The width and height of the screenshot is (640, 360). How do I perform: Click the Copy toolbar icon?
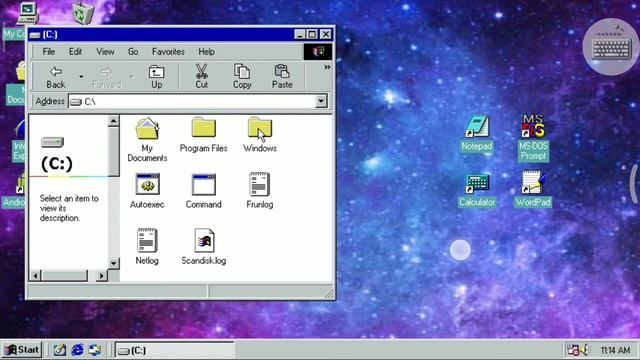[x=242, y=77]
